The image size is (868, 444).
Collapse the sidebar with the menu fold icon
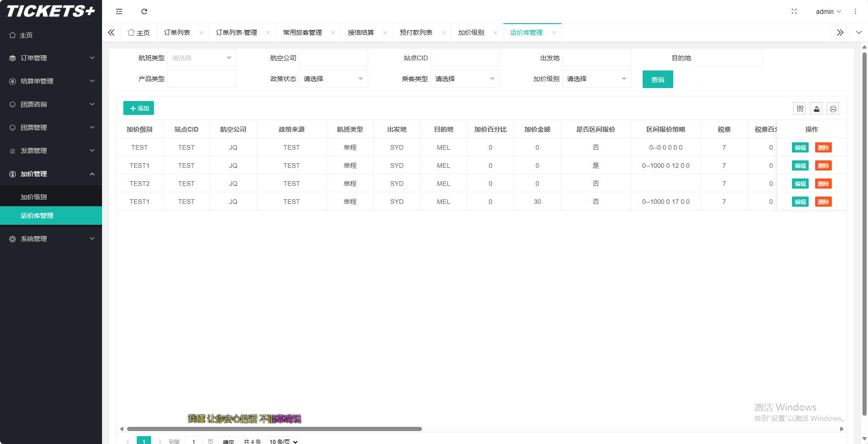[119, 12]
